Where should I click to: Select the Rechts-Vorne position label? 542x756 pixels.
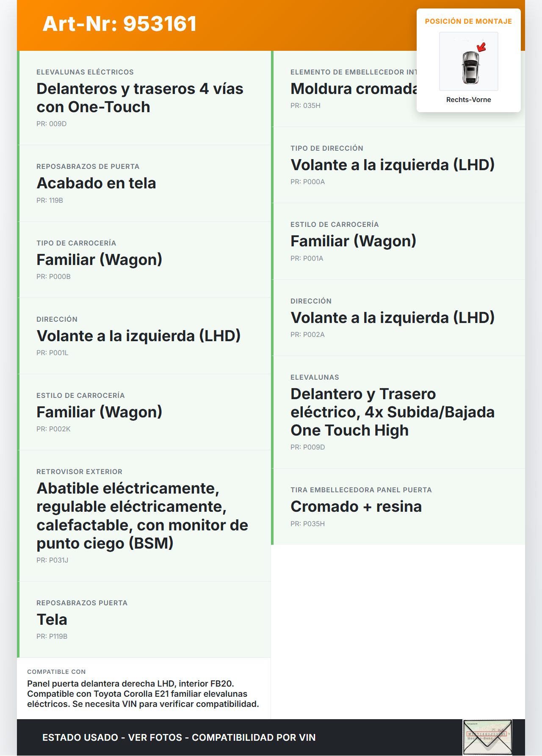point(468,100)
